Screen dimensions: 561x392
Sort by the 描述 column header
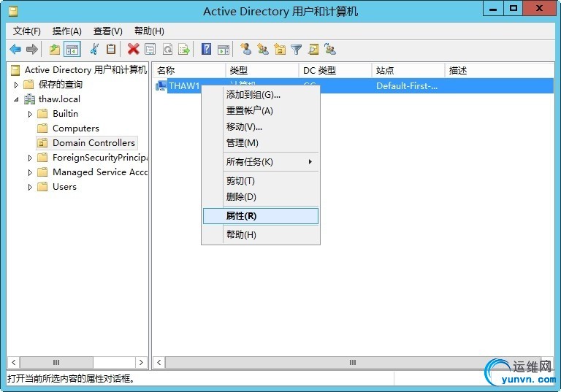[x=500, y=71]
